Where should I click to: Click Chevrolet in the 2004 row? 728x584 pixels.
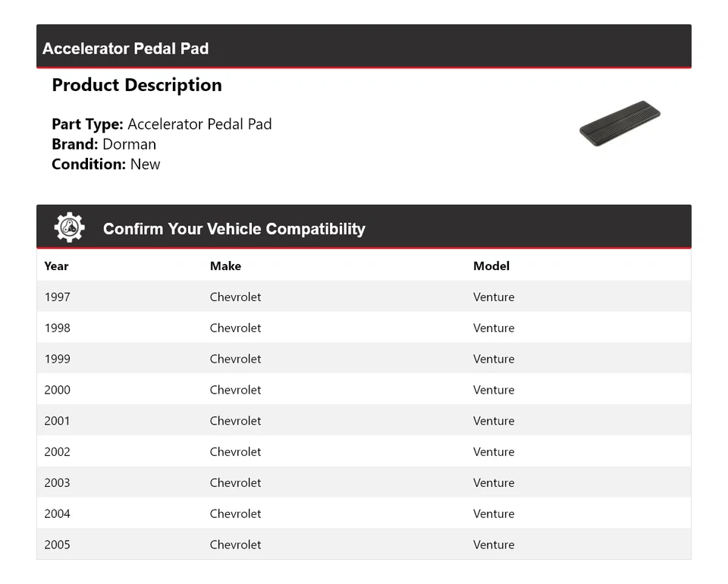click(235, 514)
